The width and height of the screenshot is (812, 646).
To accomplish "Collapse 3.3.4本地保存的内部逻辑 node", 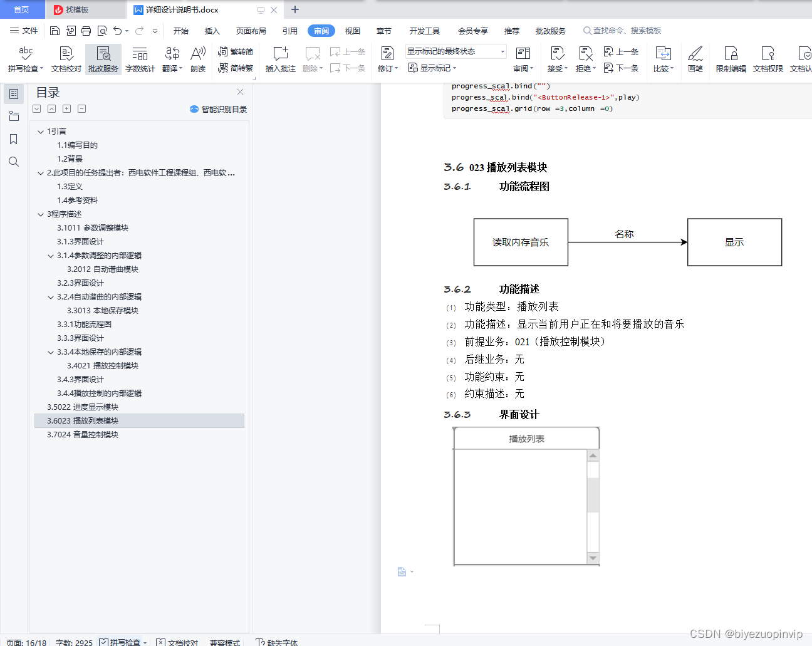I will pos(51,352).
